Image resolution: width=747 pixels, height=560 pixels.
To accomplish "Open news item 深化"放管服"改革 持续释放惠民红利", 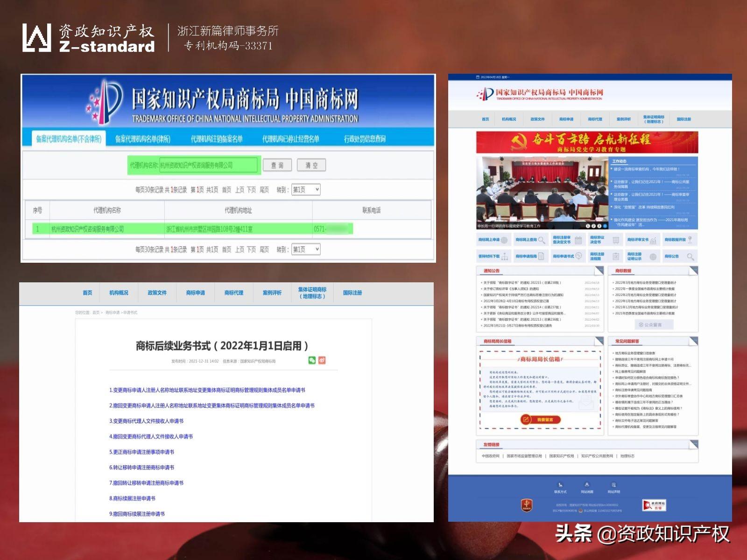I will 644,207.
